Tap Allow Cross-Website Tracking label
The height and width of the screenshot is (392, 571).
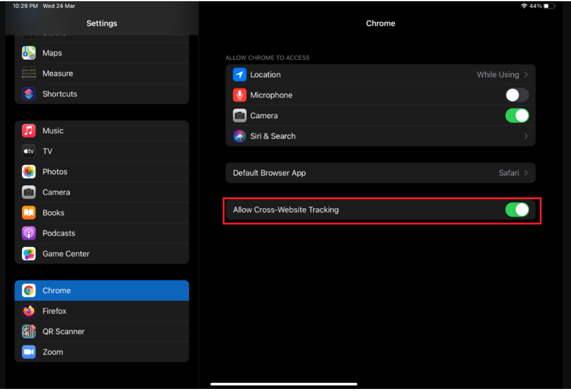coord(286,210)
